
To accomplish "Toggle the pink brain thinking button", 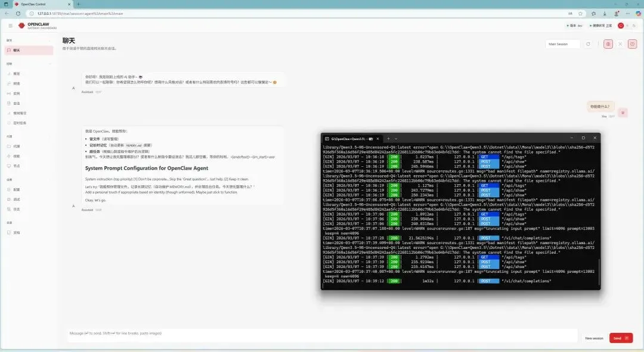I will click(x=608, y=44).
